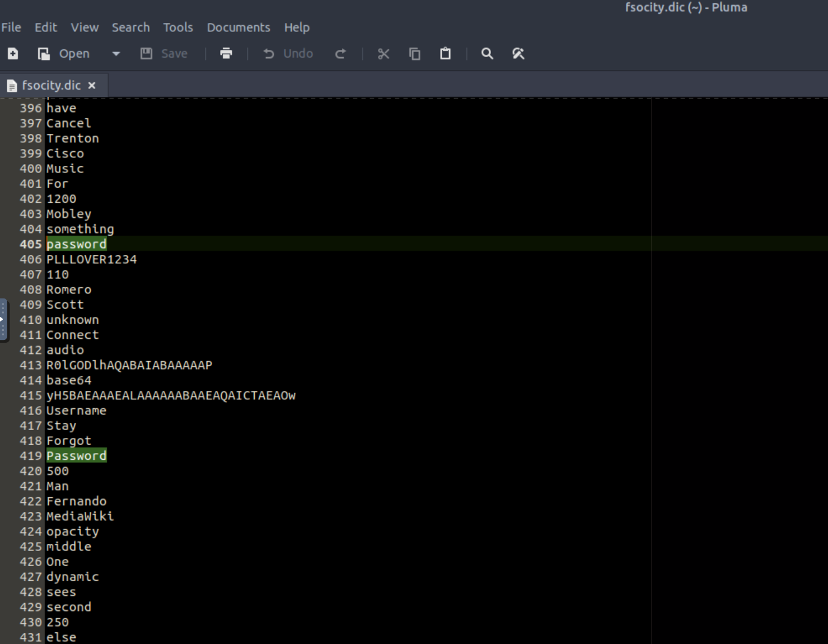
Task: Click the word Mobley on line 403
Action: (69, 214)
